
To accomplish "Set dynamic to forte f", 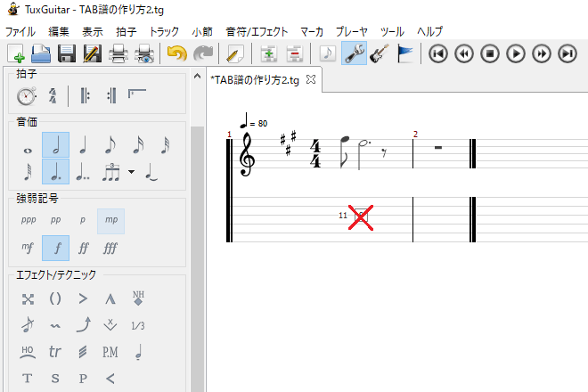I will pyautogui.click(x=55, y=248).
